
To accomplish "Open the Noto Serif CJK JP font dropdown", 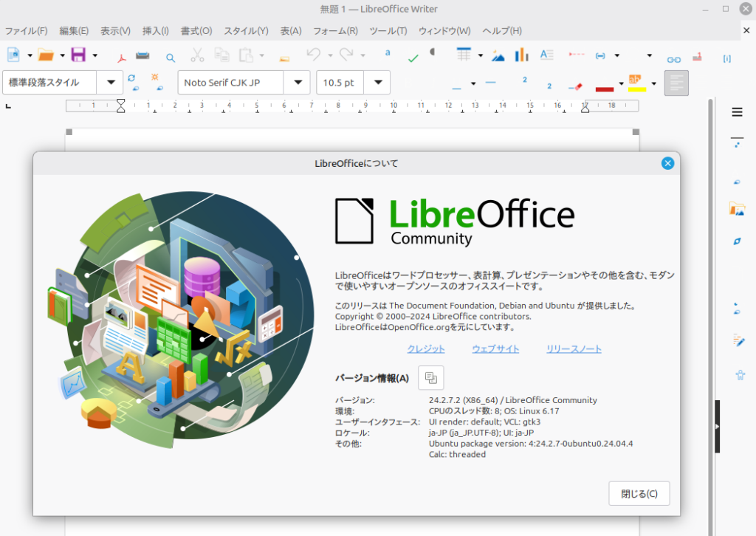I will point(298,83).
